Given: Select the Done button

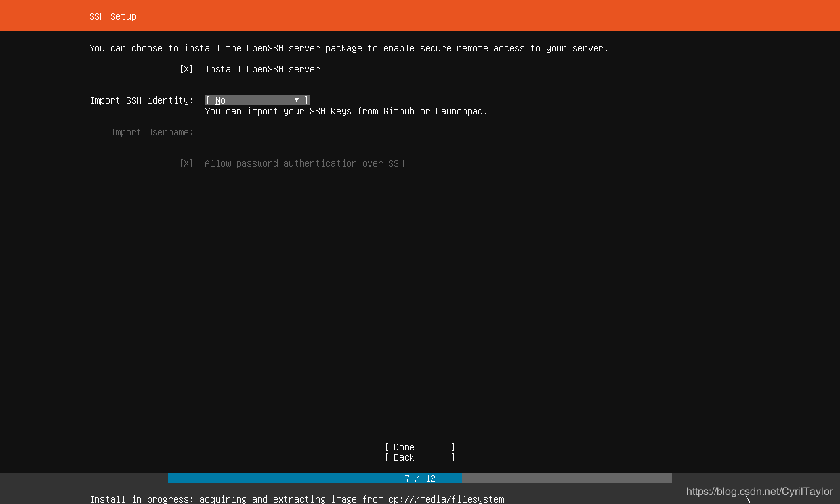Looking at the screenshot, I should [x=420, y=447].
